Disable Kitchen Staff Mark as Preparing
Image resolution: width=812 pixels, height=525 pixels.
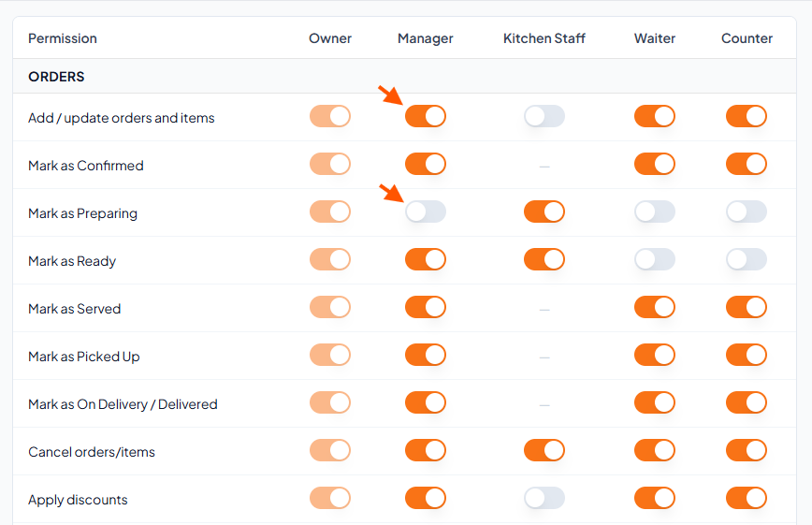544,211
